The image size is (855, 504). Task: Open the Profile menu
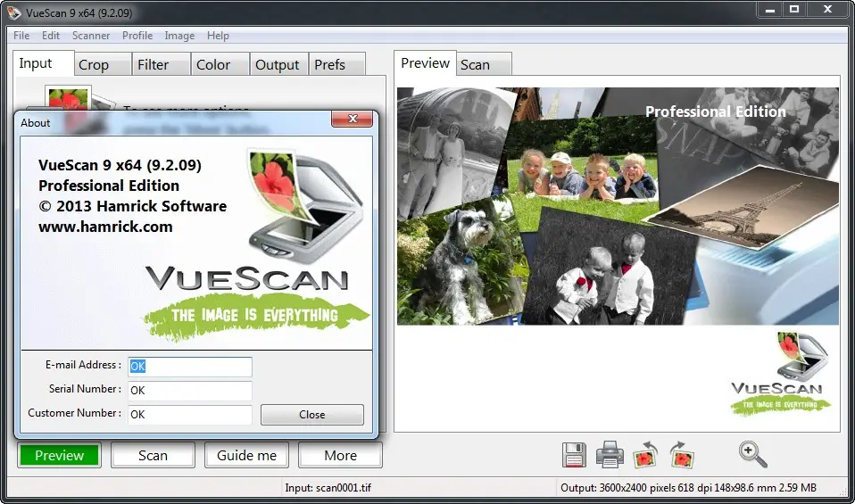pos(137,36)
